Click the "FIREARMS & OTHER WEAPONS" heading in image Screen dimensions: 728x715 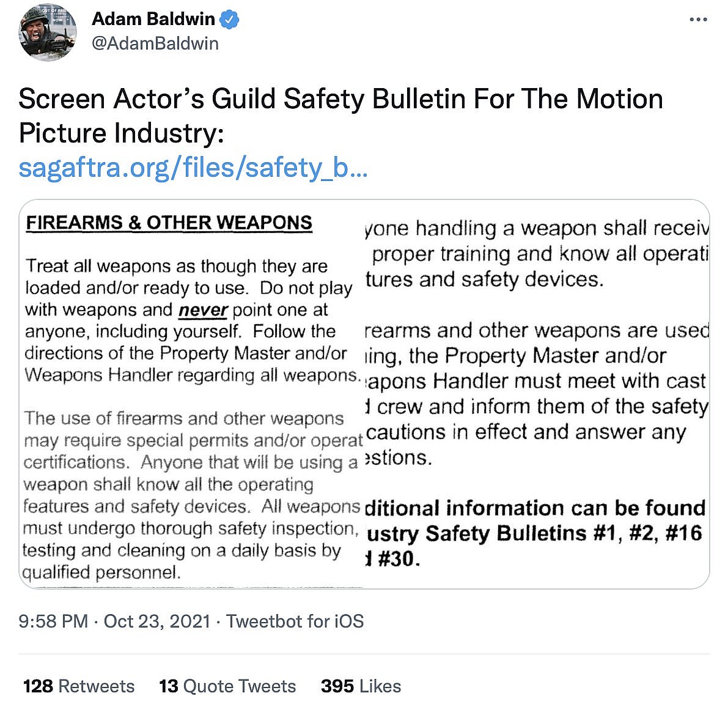coord(169,223)
